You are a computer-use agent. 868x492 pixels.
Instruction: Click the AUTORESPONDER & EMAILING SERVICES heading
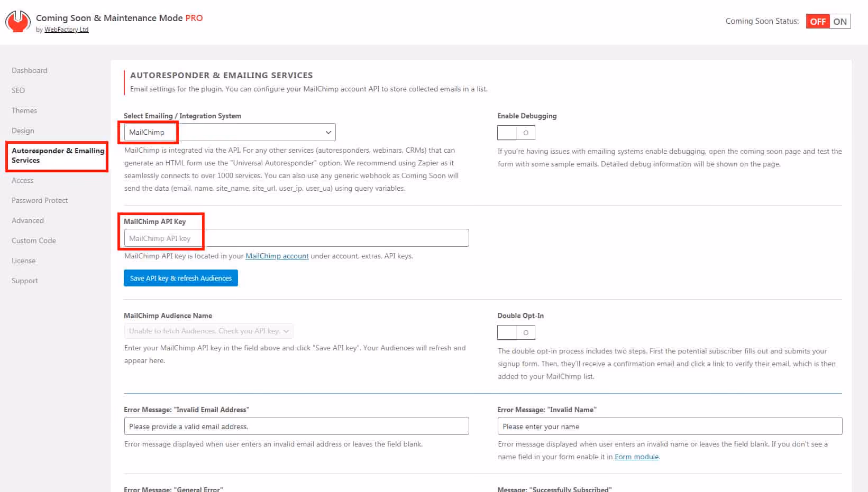click(222, 75)
